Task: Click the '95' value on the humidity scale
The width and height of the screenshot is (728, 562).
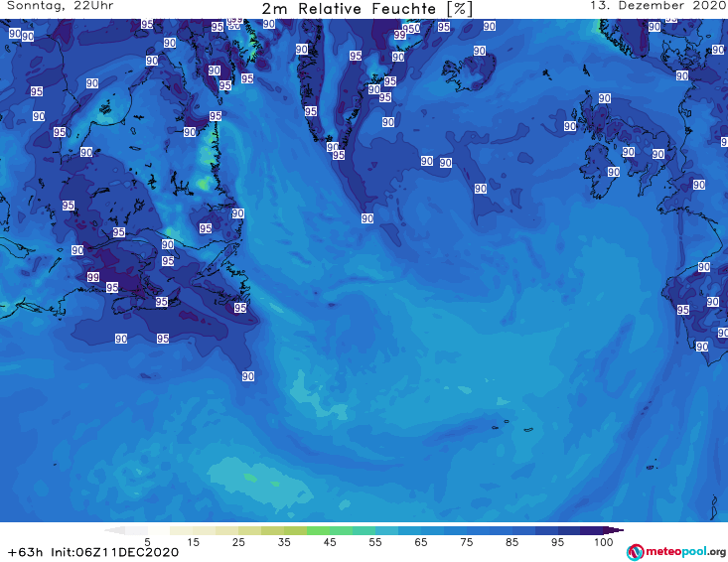Action: (557, 542)
